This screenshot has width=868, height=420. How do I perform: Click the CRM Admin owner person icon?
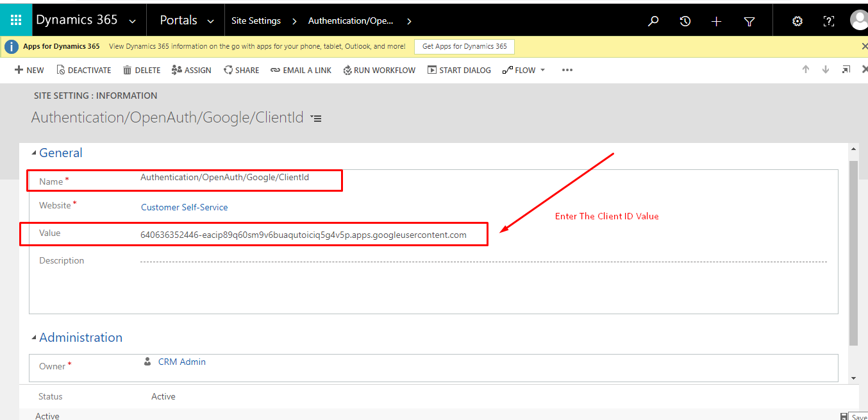pyautogui.click(x=148, y=362)
